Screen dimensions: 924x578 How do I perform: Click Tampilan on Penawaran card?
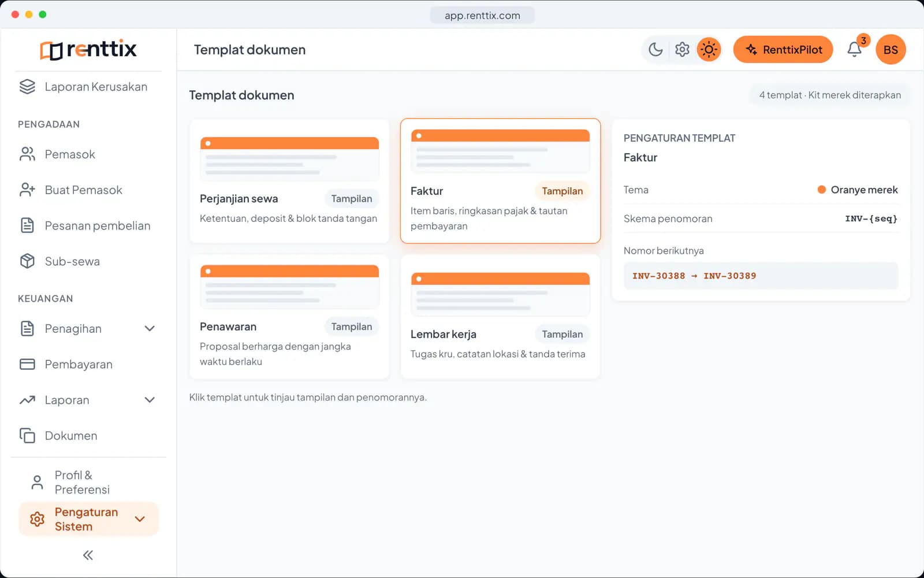click(351, 327)
